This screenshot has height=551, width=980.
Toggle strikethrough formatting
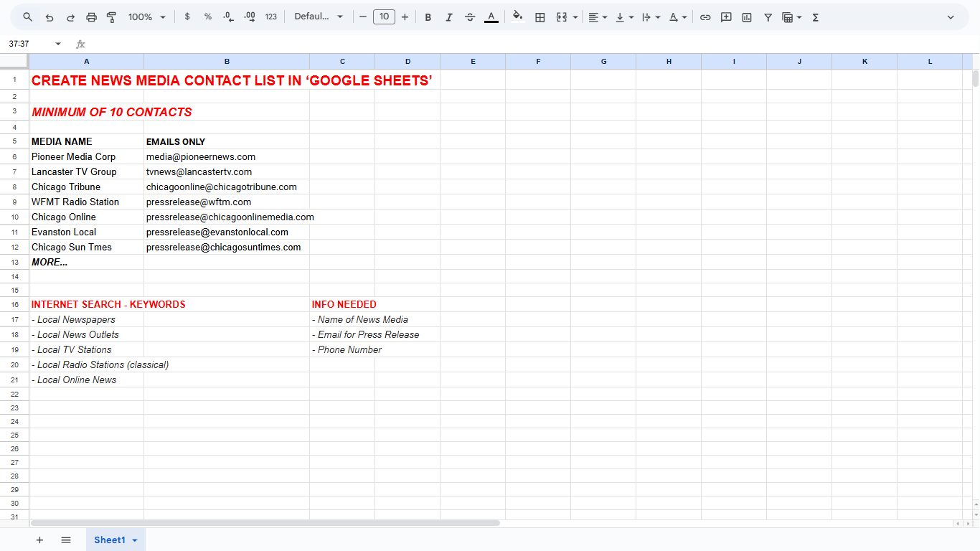click(470, 17)
